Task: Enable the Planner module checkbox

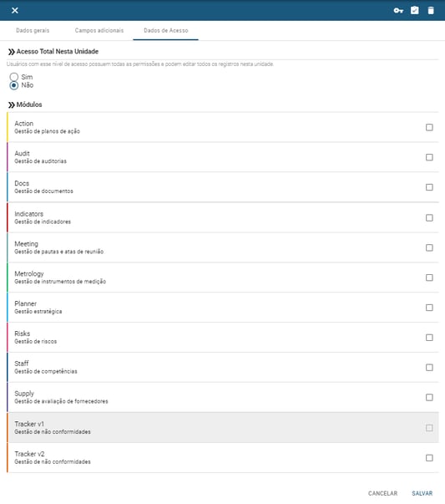Action: (x=429, y=308)
